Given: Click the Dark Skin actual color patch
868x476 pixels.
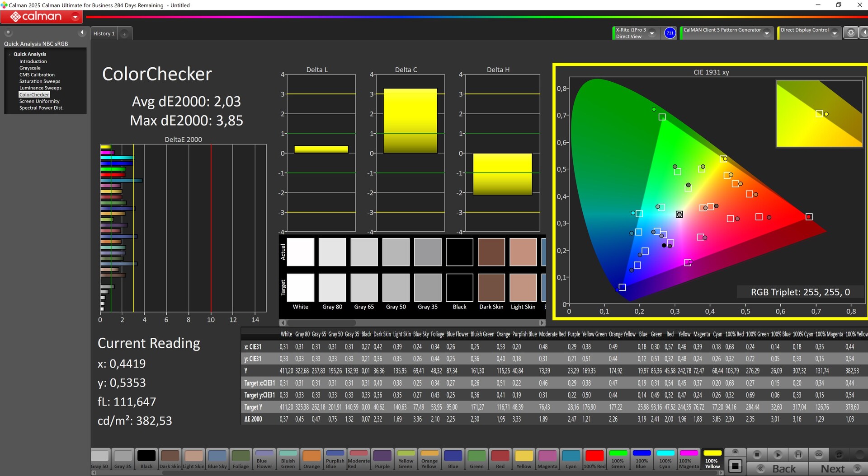Looking at the screenshot, I should (491, 252).
